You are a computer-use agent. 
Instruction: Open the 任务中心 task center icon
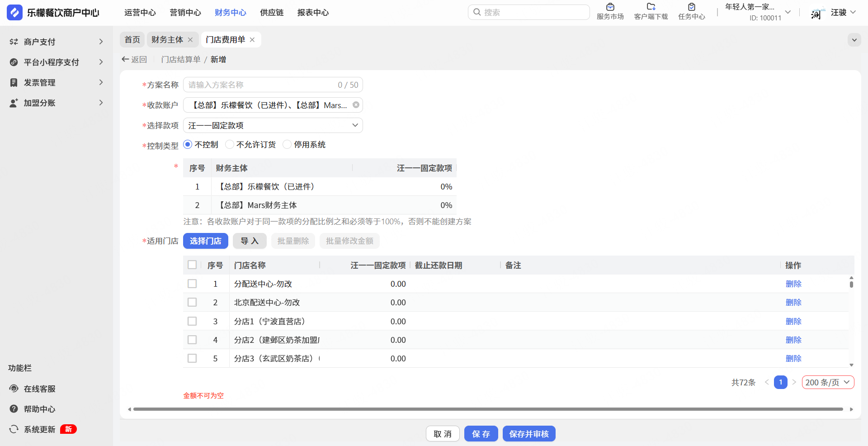pos(691,7)
